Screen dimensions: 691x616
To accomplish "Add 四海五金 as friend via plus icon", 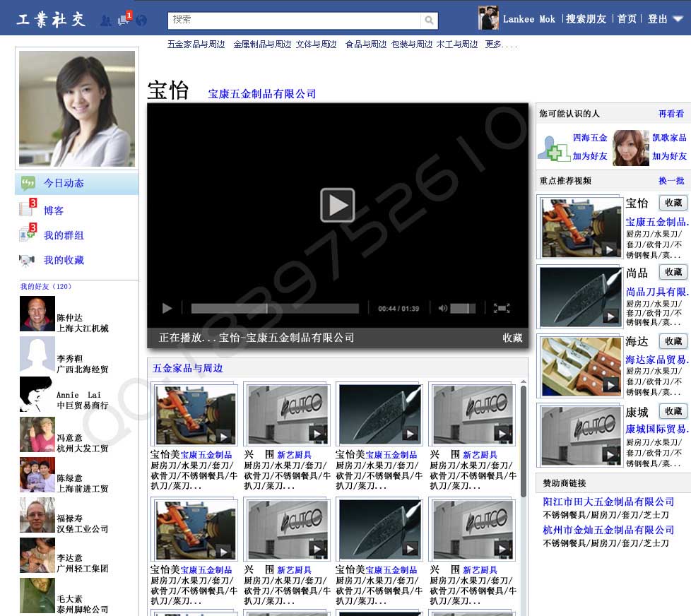I will 554,148.
